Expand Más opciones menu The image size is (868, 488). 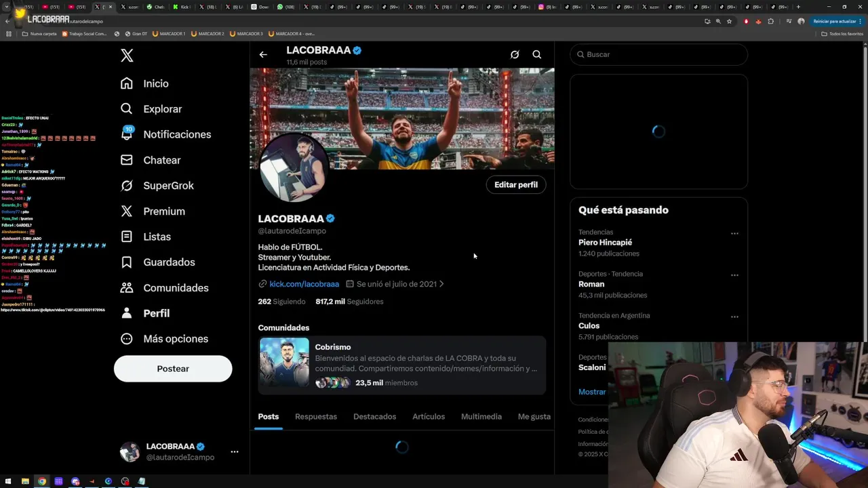click(x=164, y=339)
